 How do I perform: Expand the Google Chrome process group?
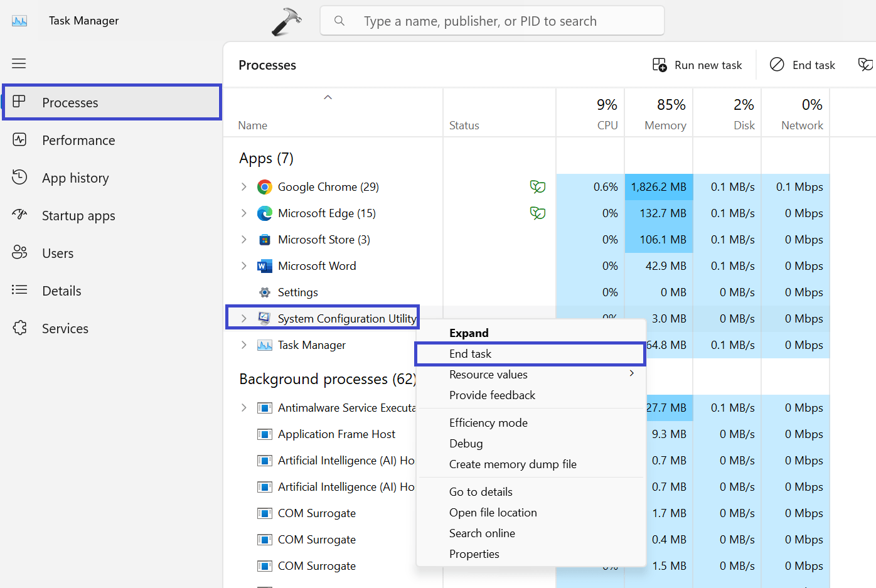click(x=244, y=186)
